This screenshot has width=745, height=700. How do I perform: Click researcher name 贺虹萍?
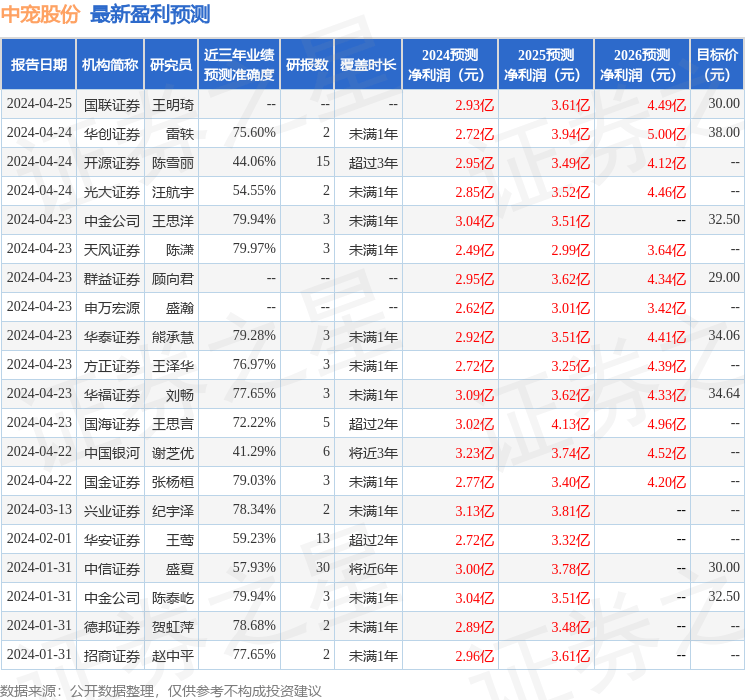click(x=173, y=627)
